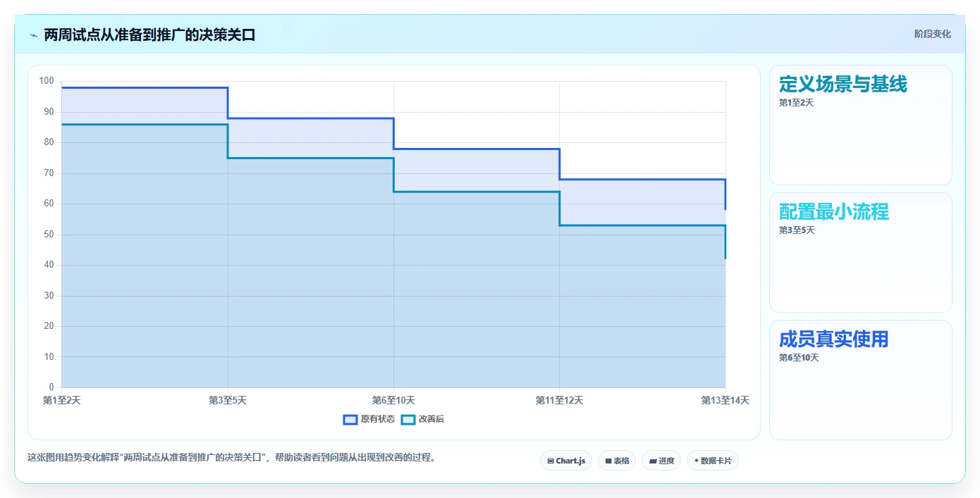Select the Chart.js tag
The image size is (980, 498).
(566, 461)
